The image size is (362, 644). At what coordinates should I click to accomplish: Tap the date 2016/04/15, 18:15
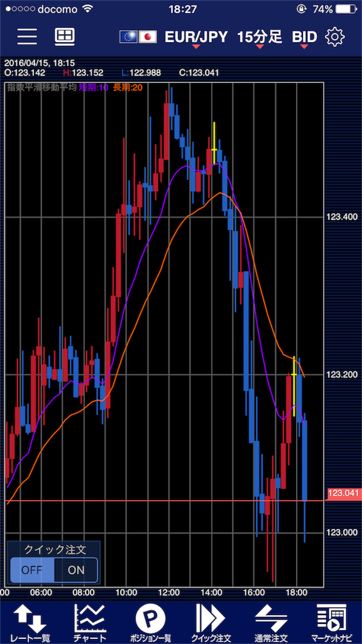(40, 64)
